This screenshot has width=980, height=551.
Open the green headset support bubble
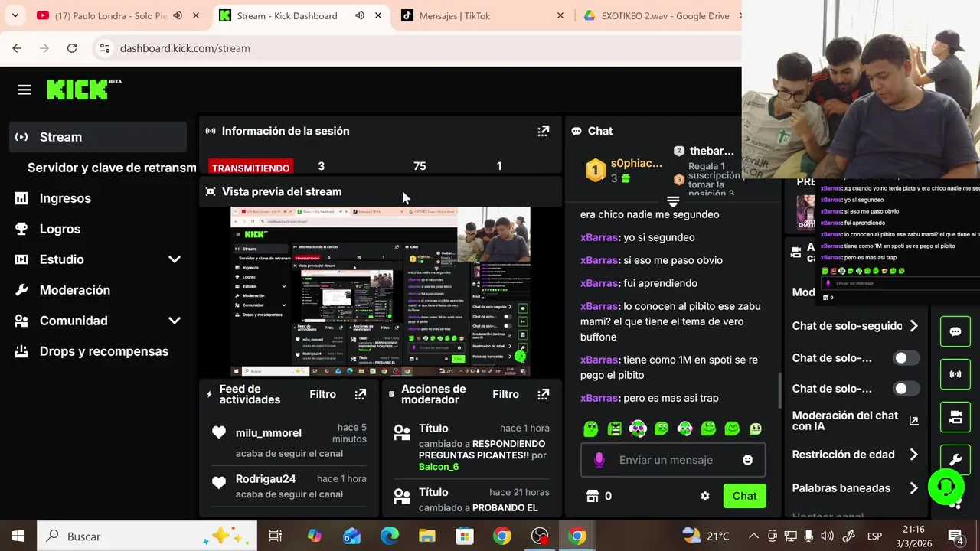(x=946, y=487)
